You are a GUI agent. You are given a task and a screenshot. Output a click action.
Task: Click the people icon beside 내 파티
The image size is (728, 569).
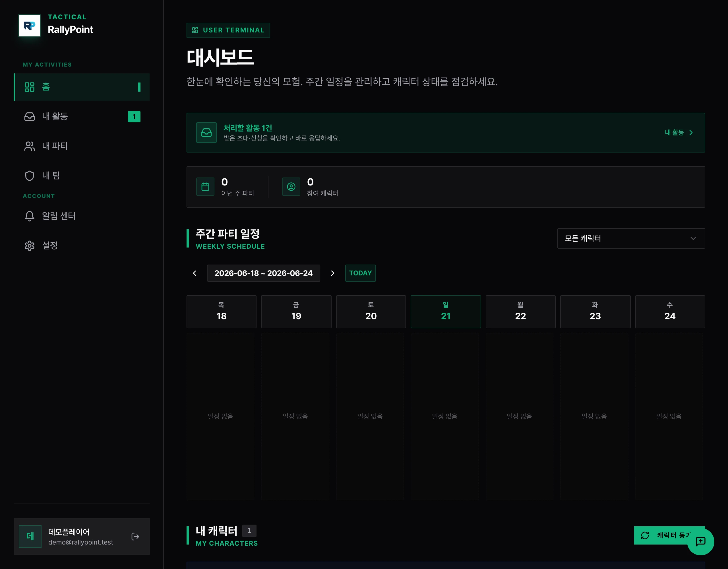tap(30, 146)
